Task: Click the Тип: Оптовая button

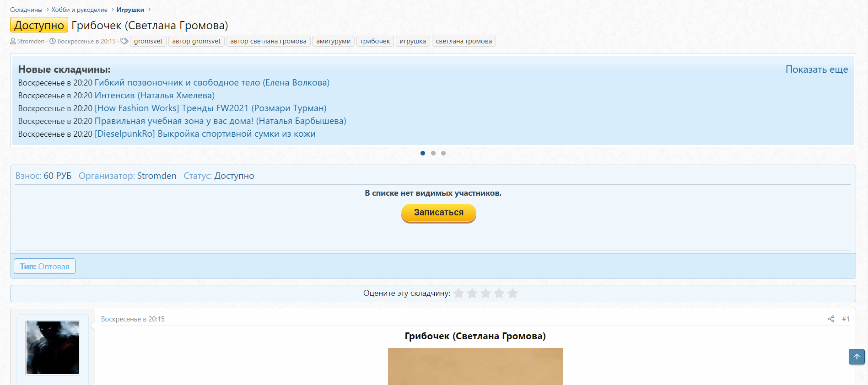Action: point(44,267)
